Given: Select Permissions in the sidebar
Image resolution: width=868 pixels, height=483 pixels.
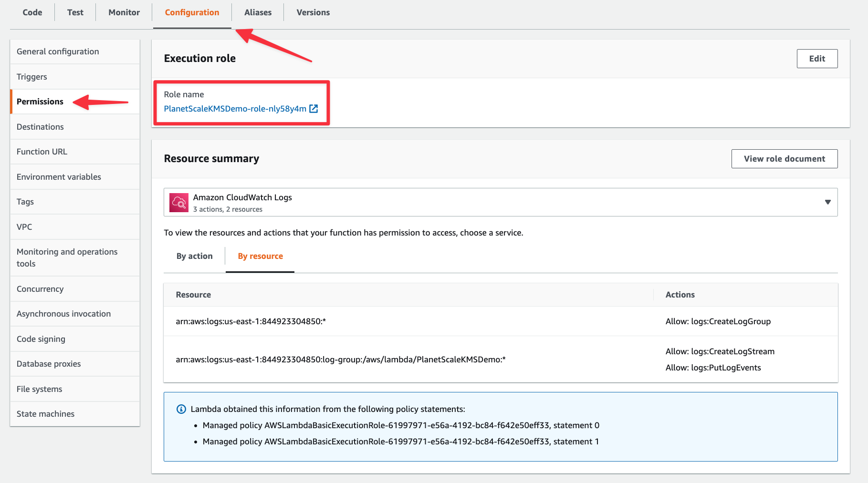Looking at the screenshot, I should [x=75, y=102].
